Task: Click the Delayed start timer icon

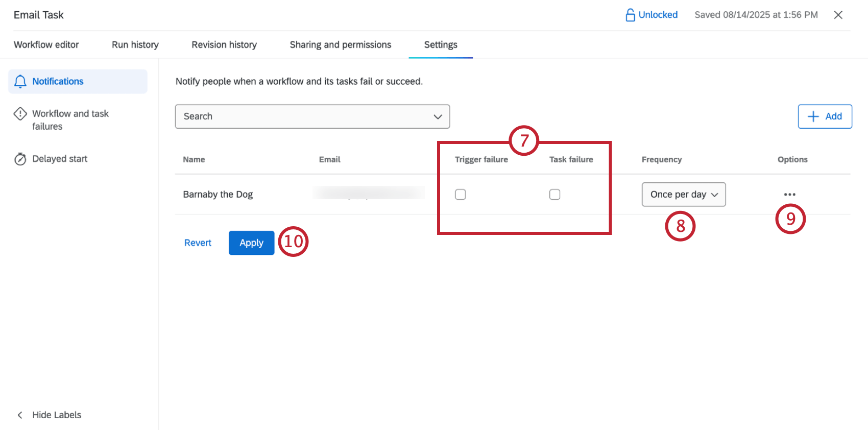Action: coord(20,159)
